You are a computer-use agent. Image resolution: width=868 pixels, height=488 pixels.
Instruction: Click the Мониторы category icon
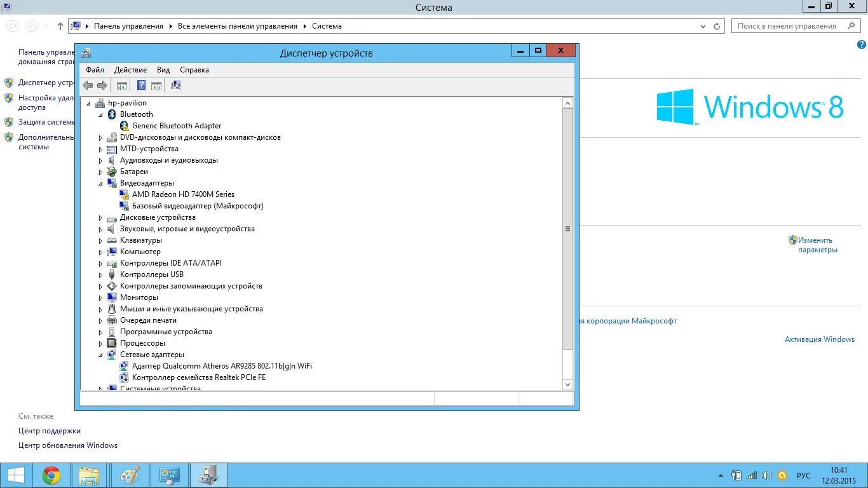point(112,297)
